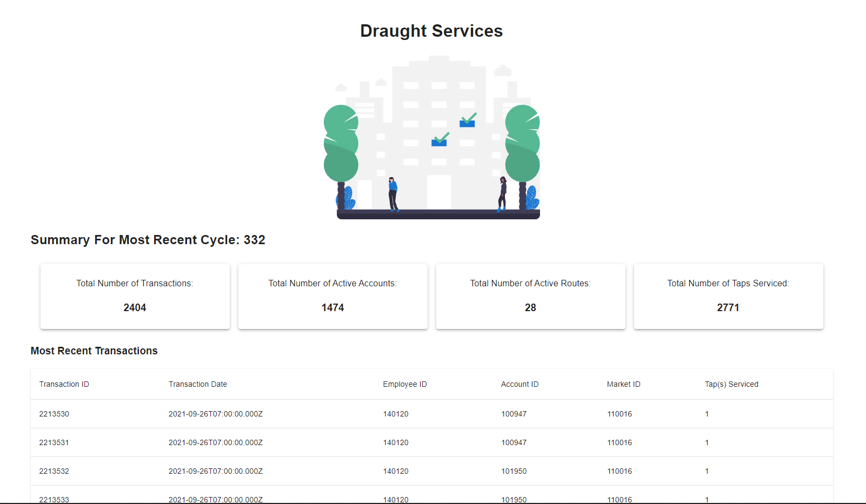Click the person figure on the right
The height and width of the screenshot is (504, 866).
[x=503, y=193]
